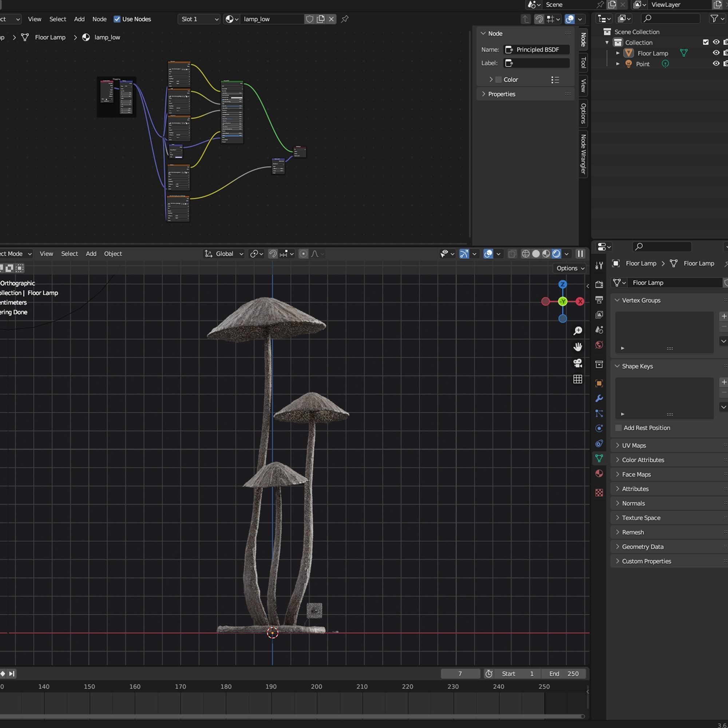Open the node editor Add menu
This screenshot has height=728, width=728.
79,19
